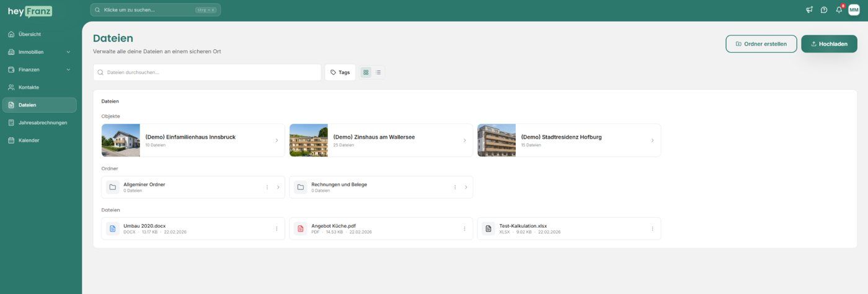Click the Allgemeiner Ordner folder name

(x=144, y=184)
